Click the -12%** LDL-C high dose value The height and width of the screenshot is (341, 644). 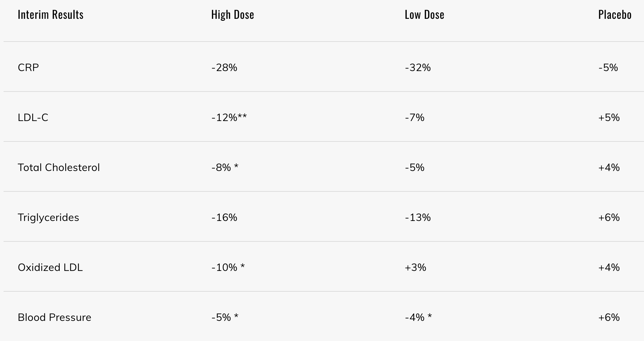pyautogui.click(x=229, y=117)
